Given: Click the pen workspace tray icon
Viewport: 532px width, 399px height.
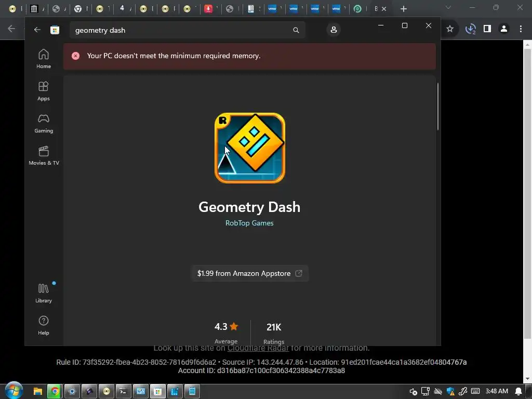Looking at the screenshot, I should (x=463, y=392).
